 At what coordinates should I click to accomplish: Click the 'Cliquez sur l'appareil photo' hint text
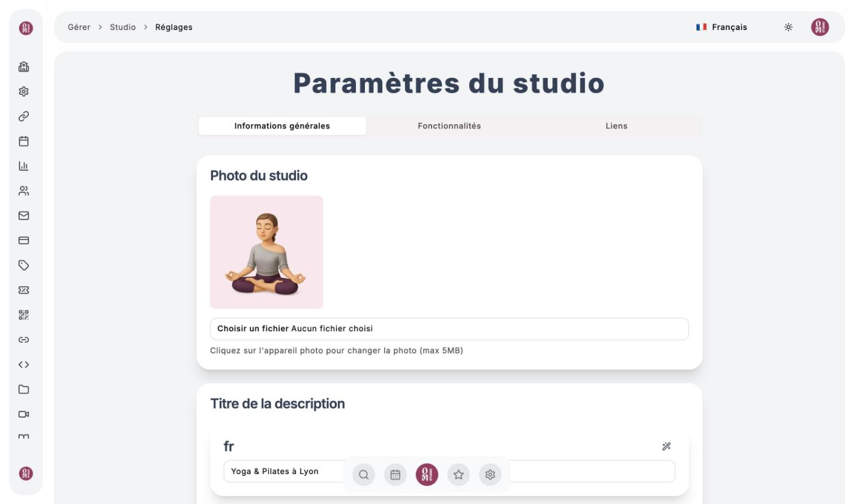[337, 350]
